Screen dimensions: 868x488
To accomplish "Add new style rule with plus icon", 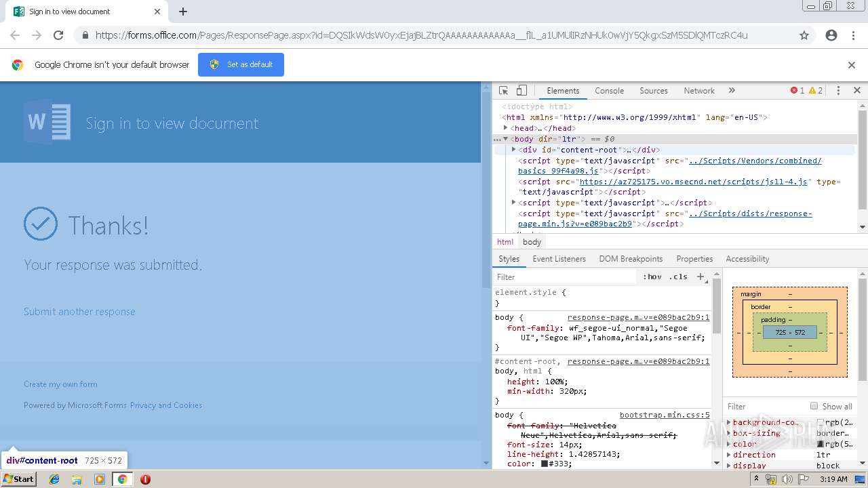I will [x=701, y=277].
